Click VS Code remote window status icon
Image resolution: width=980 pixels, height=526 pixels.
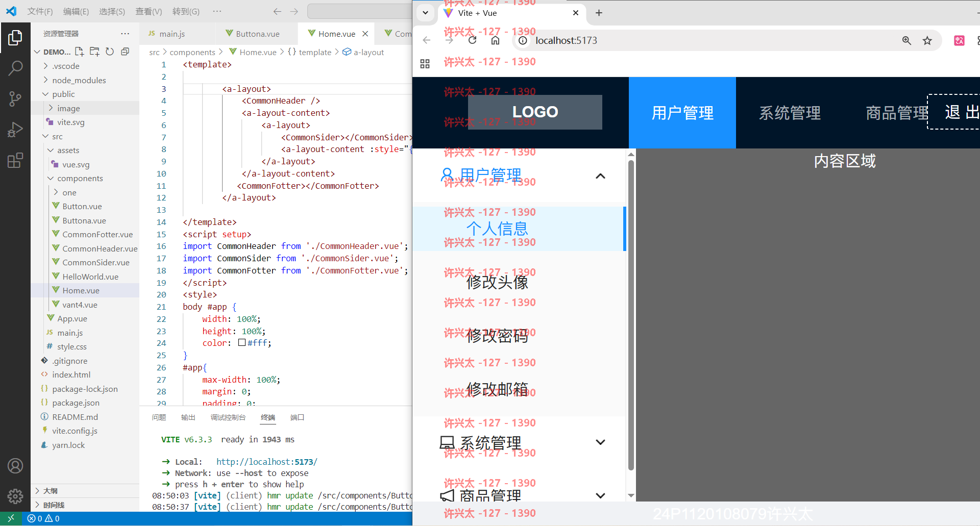pos(11,518)
